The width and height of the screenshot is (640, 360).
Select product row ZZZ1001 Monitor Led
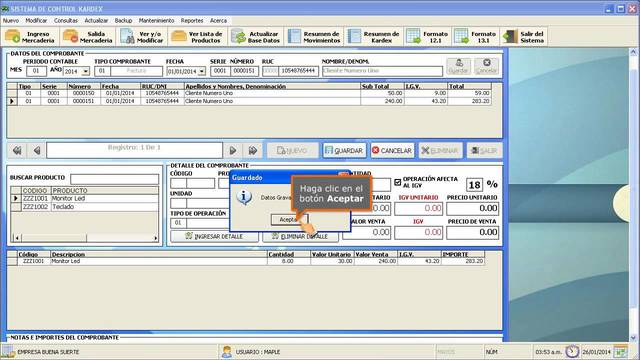pos(85,198)
